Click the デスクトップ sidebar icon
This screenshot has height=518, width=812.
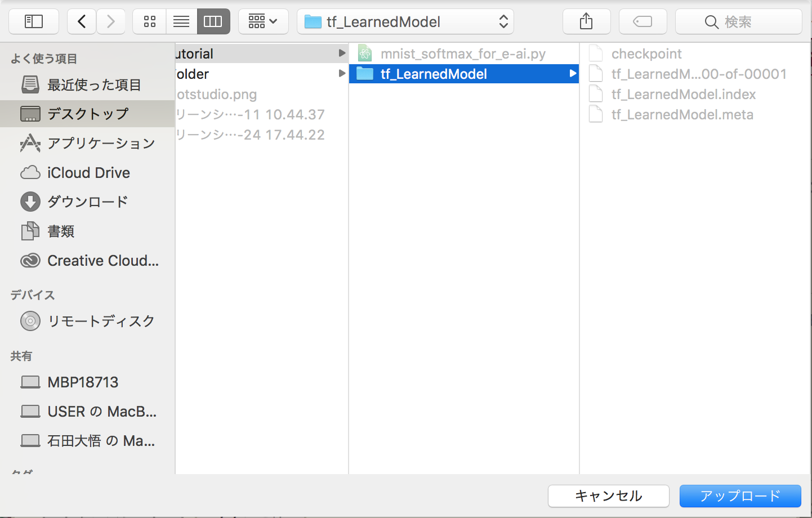click(30, 114)
